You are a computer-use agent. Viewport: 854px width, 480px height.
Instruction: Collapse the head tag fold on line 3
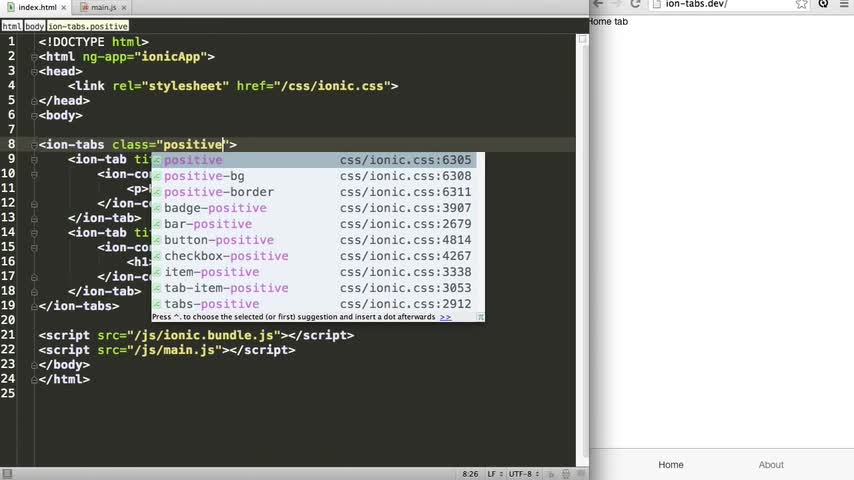coord(34,71)
